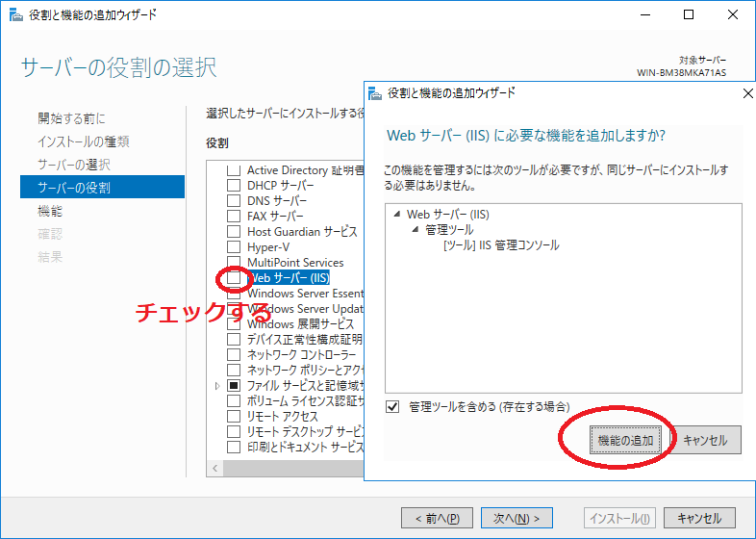Open the 機能 step in sidebar
The height and width of the screenshot is (539, 756).
[x=50, y=211]
